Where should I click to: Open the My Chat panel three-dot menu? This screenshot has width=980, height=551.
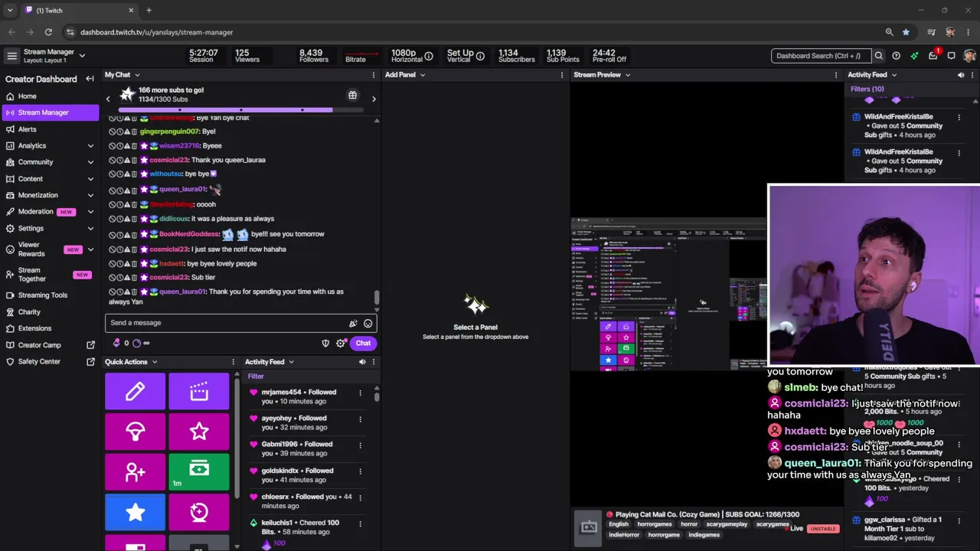pyautogui.click(x=374, y=75)
